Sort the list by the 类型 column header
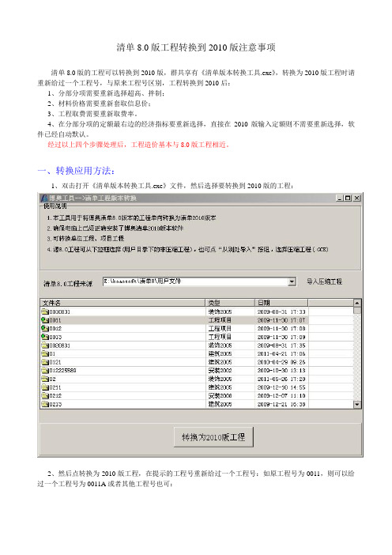This screenshot has width=392, height=555. click(x=230, y=303)
